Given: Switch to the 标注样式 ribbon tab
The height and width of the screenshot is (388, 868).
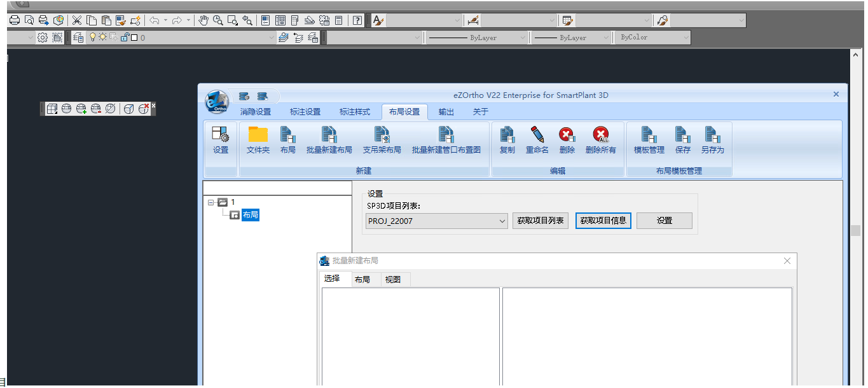Looking at the screenshot, I should point(355,112).
